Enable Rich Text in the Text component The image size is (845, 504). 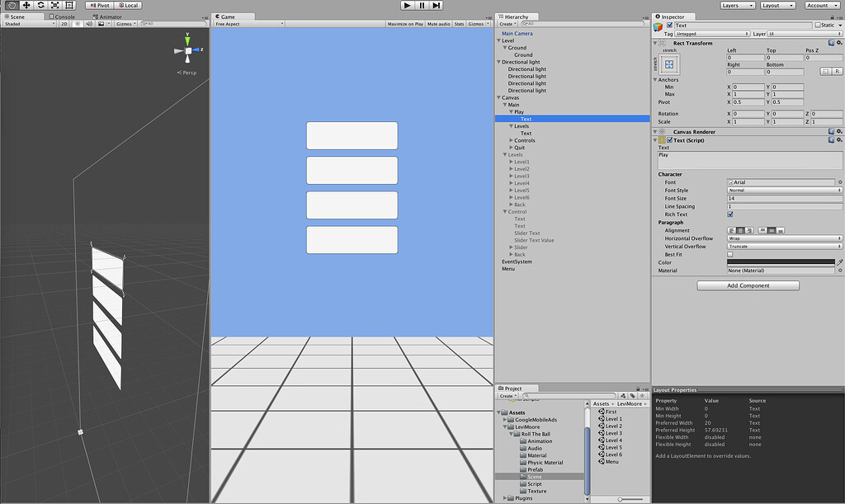point(729,214)
